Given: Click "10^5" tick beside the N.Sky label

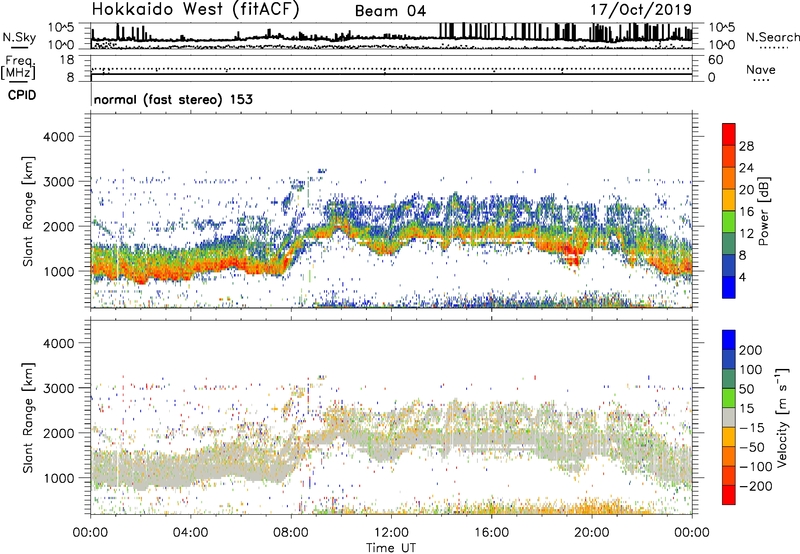Looking at the screenshot, I should point(61,27).
